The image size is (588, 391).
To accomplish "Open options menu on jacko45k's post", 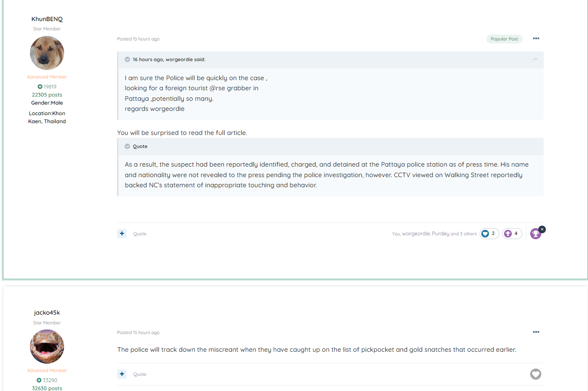I will click(x=536, y=332).
